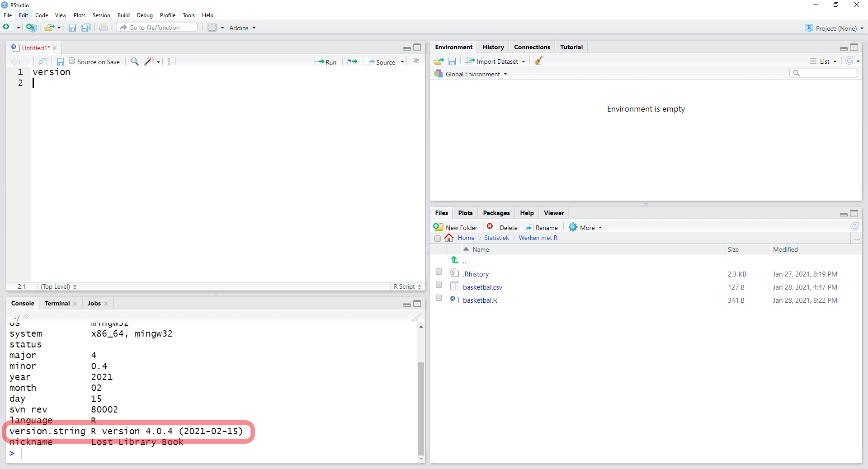Clear environment objects with broom icon

[538, 61]
